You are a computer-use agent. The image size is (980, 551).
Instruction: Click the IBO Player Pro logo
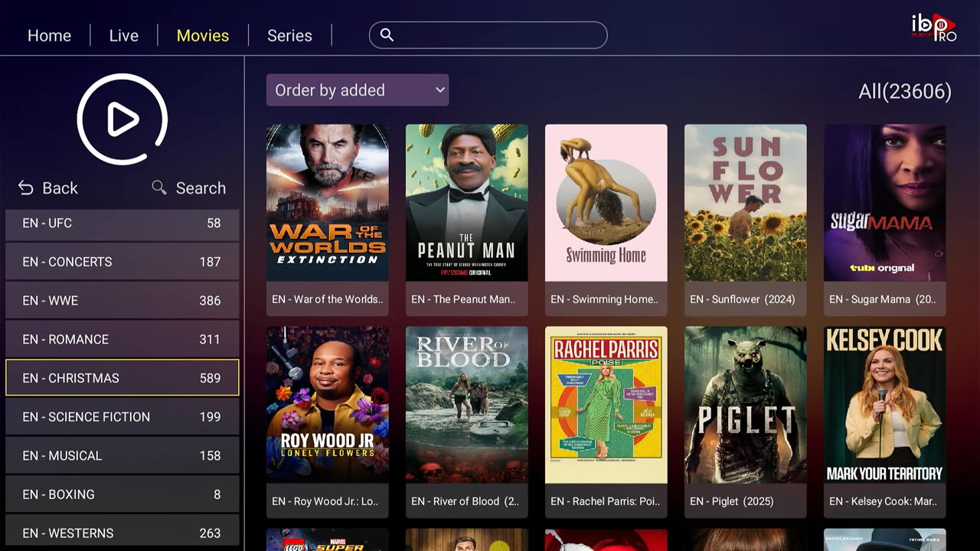(x=933, y=28)
